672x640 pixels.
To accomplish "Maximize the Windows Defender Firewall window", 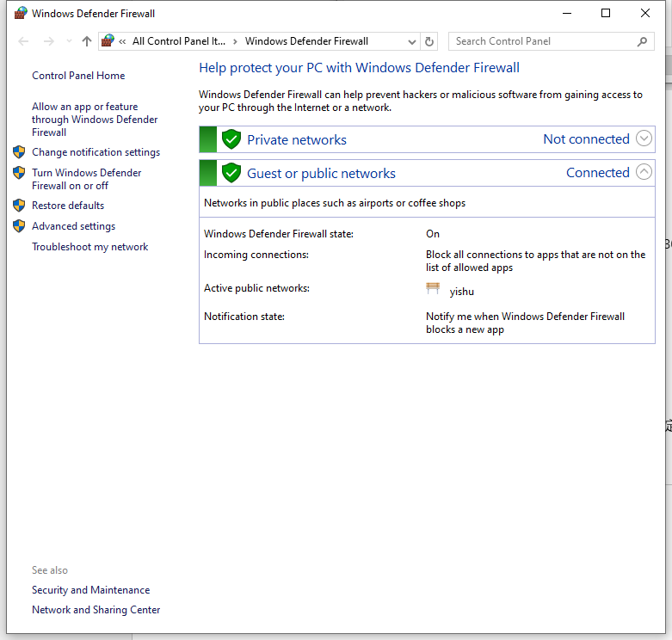I will click(606, 13).
